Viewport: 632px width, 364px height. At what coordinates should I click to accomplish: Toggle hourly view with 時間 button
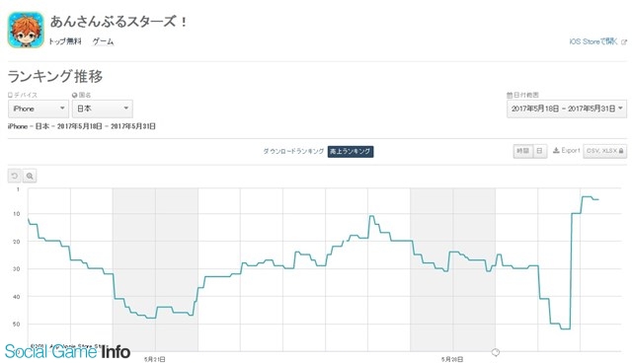[x=523, y=151]
